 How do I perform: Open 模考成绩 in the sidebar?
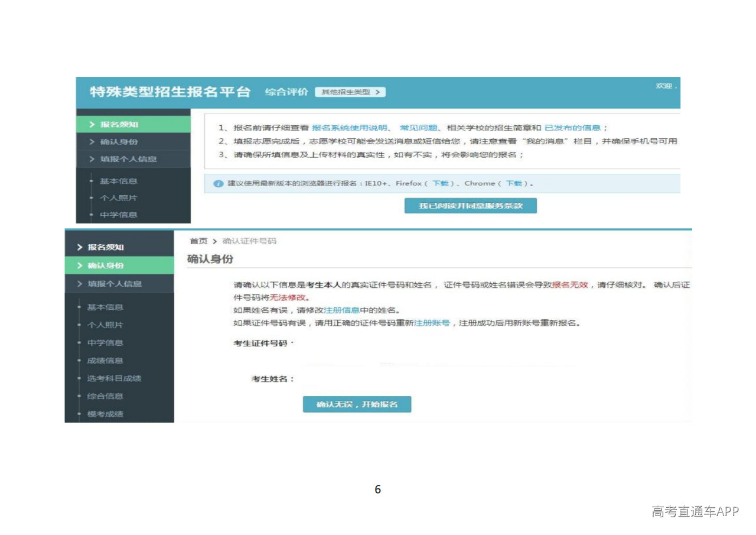pos(105,414)
